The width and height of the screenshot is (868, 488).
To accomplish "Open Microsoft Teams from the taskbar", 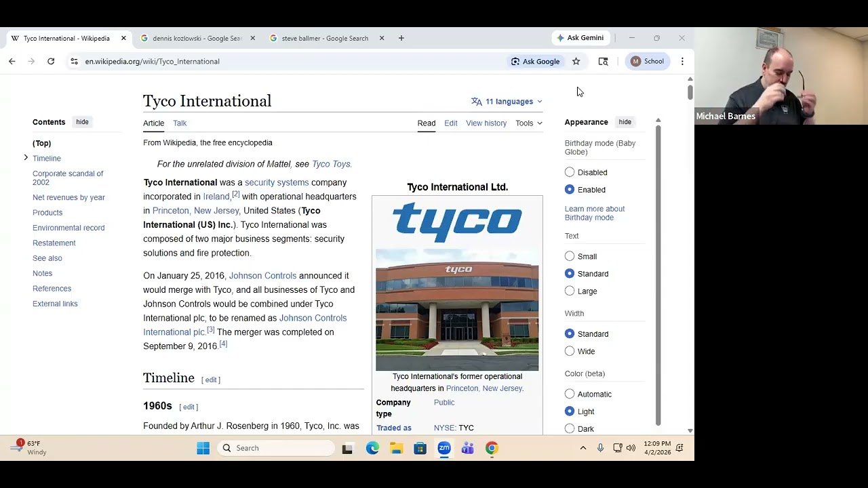I will click(467, 448).
